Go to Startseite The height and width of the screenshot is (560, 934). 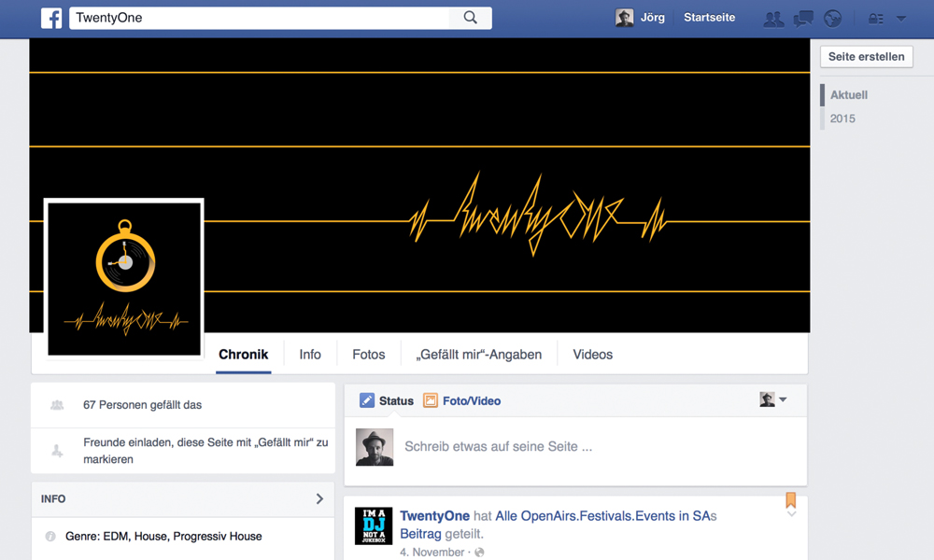pos(709,18)
